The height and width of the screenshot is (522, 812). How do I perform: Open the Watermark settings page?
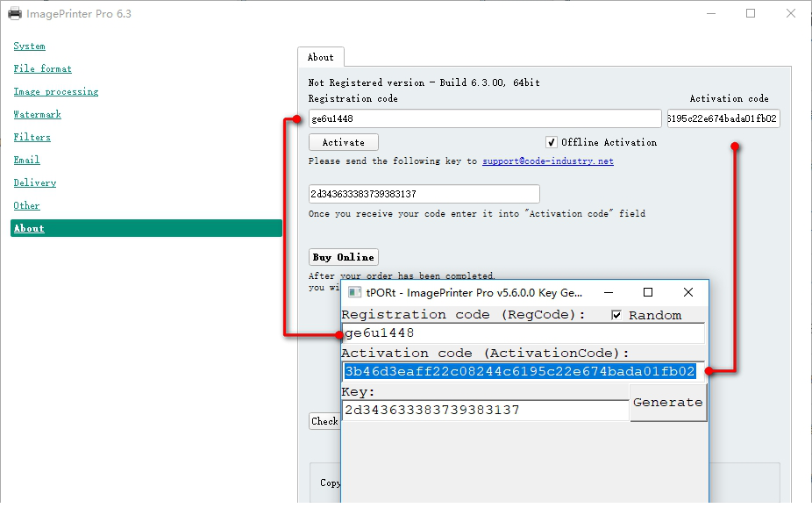[x=38, y=114]
